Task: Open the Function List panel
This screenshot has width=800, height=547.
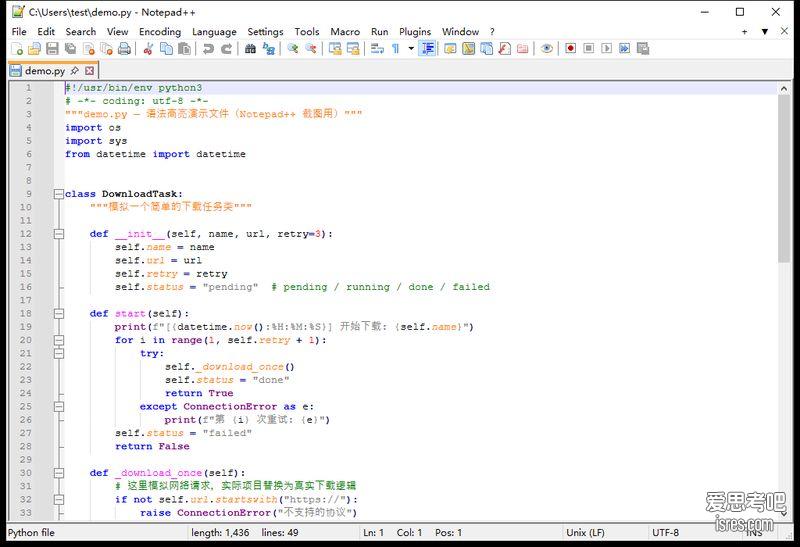Action: pos(504,48)
